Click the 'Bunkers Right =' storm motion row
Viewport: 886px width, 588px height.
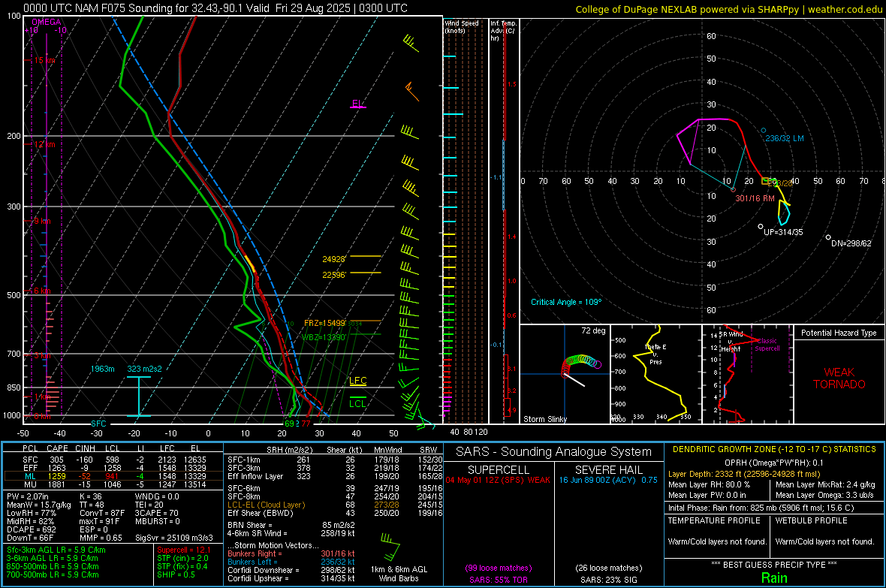291,554
